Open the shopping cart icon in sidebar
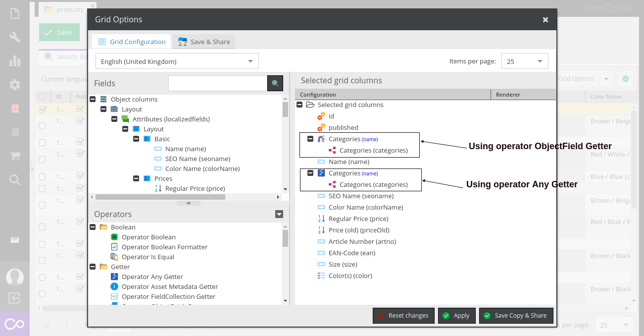This screenshot has height=336, width=644. point(15,156)
